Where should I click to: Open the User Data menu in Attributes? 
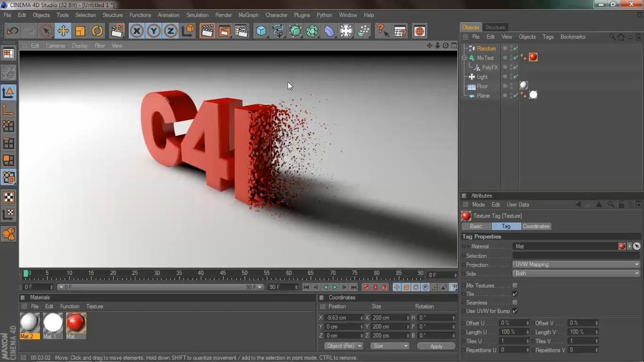tap(518, 205)
